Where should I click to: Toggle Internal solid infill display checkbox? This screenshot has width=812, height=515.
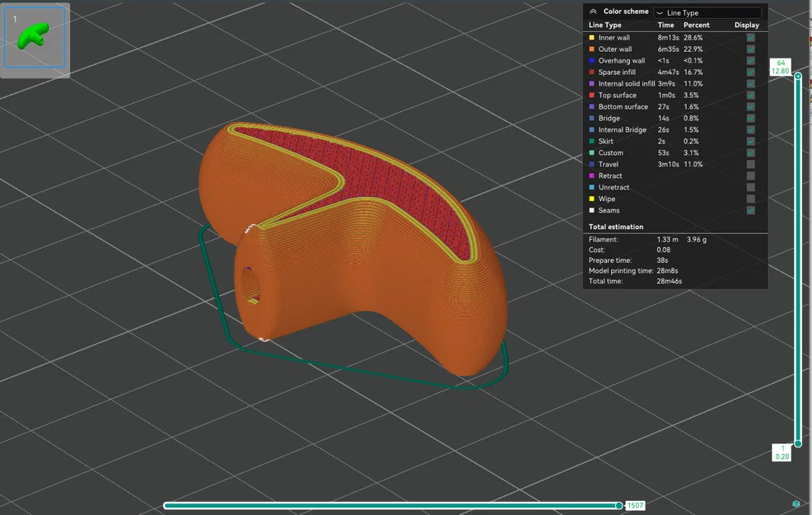click(750, 84)
